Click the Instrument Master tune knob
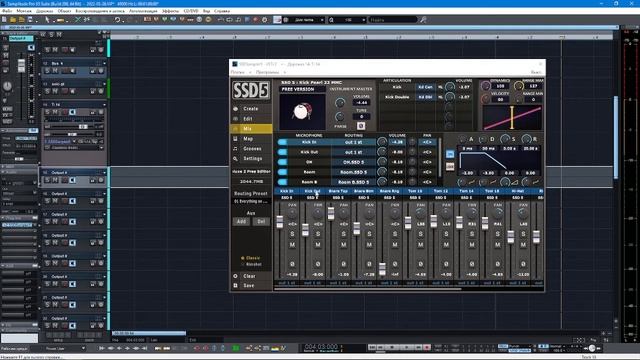The height and width of the screenshot is (360, 640). point(340,117)
